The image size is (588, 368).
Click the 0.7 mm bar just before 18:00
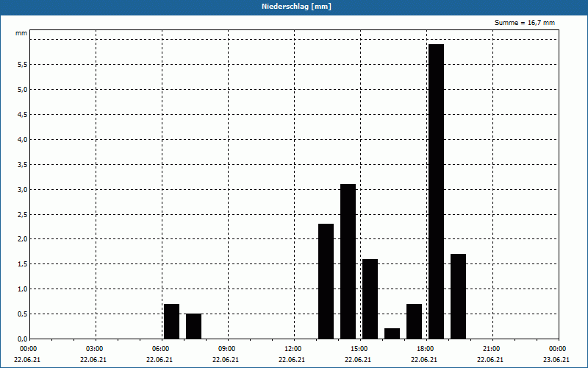tap(414, 322)
